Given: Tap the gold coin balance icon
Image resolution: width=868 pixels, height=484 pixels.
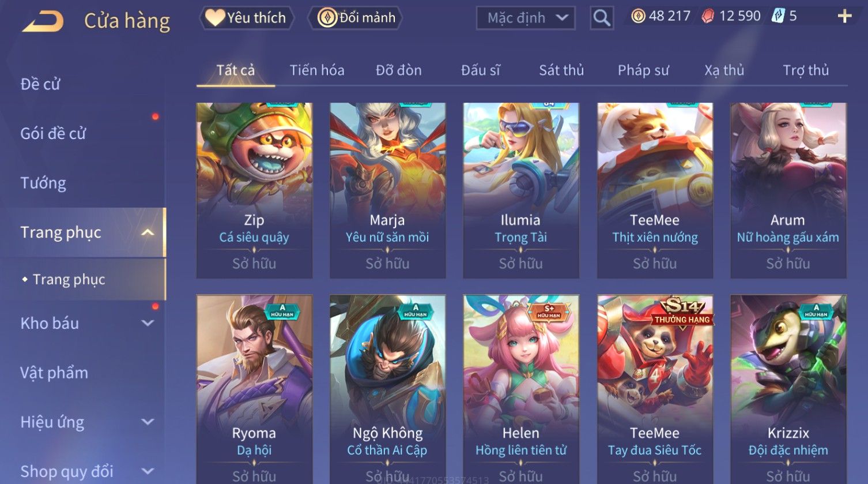Looking at the screenshot, I should click(638, 16).
